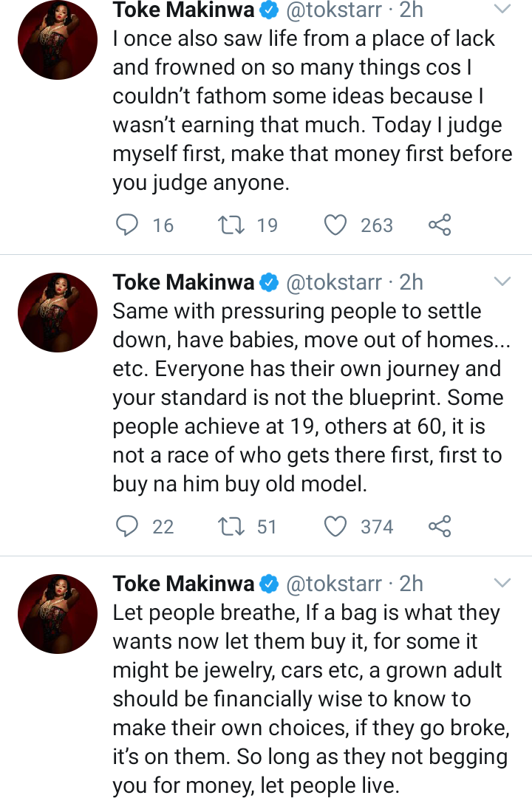Open @tokstarr profile from the handle
532x798 pixels.
(x=335, y=10)
